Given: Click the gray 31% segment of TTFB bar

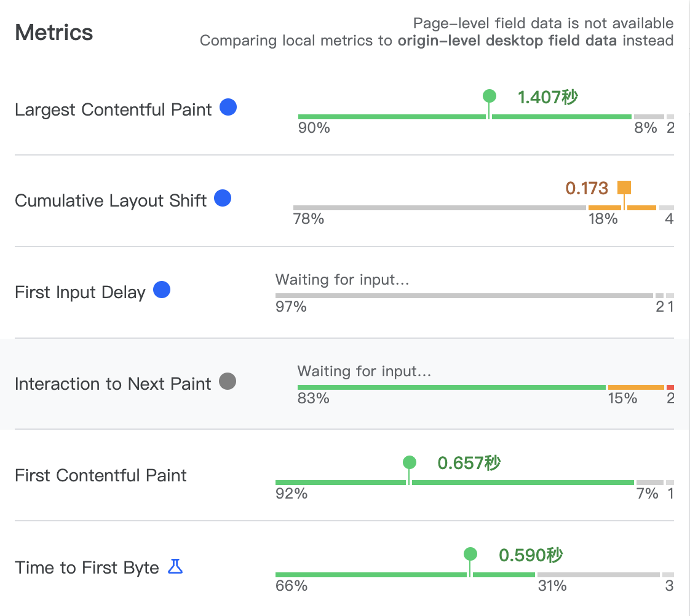Looking at the screenshot, I should point(598,575).
